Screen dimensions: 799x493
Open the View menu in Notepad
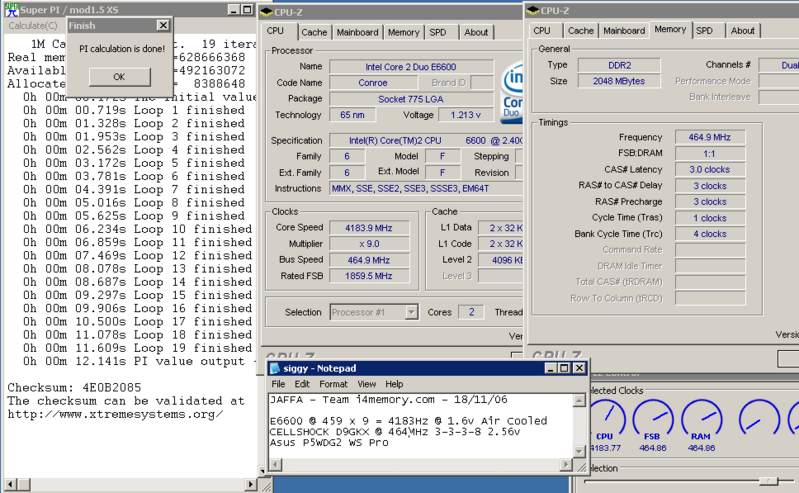366,384
